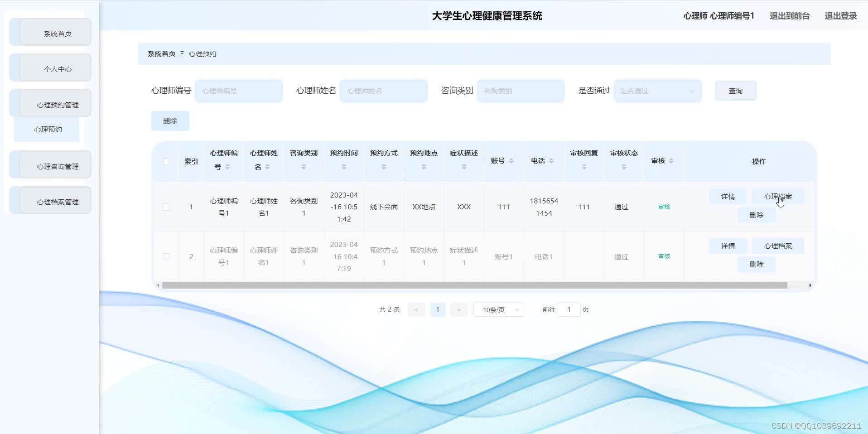The width and height of the screenshot is (868, 434).
Task: Go to next page arrow
Action: pyautogui.click(x=459, y=309)
